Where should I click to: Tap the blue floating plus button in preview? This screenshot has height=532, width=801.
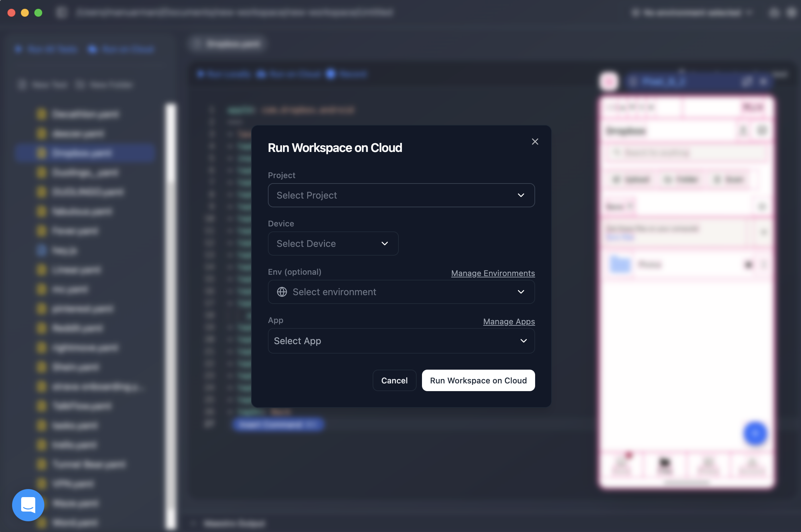[755, 433]
